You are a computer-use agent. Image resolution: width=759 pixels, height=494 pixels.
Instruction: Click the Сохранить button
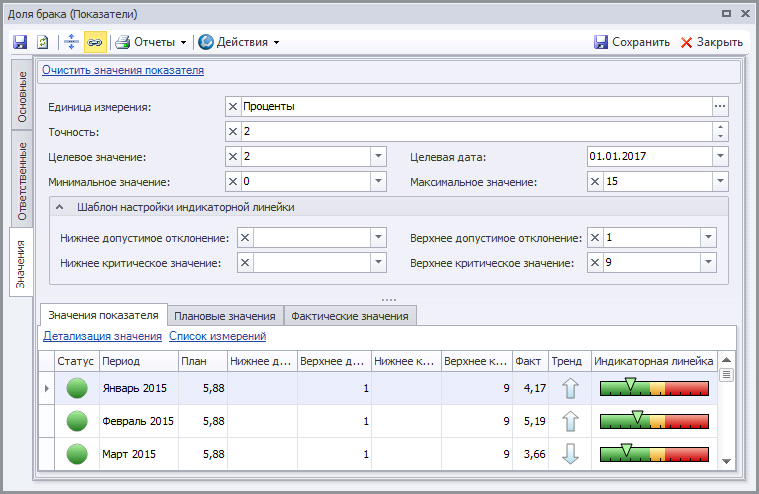[632, 42]
